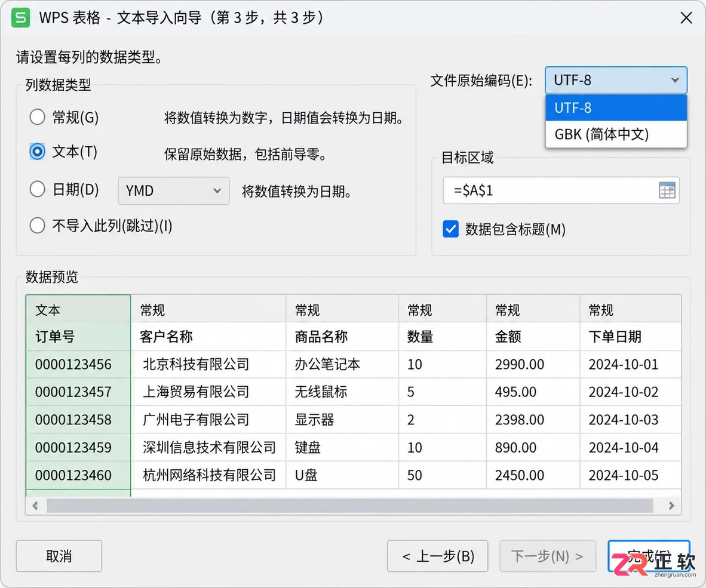Click the 文本 type label above 订单号
This screenshot has height=588, width=706.
pos(78,310)
